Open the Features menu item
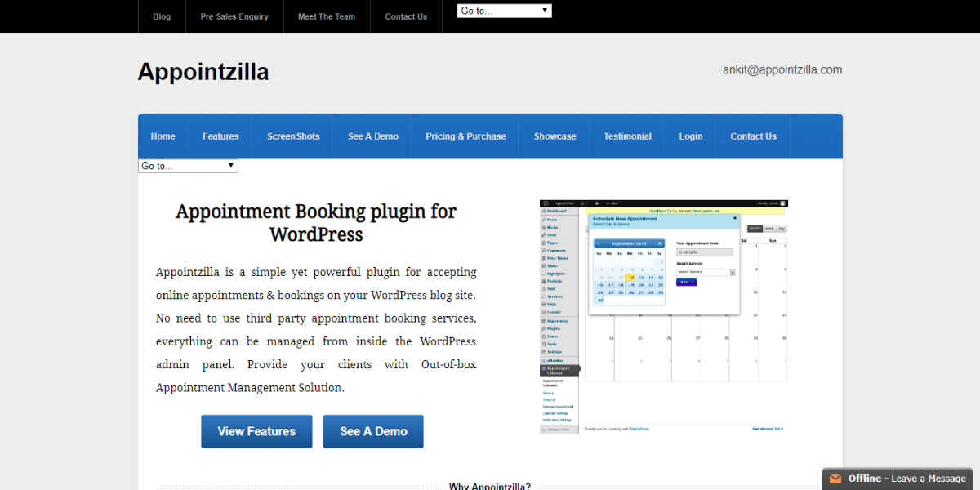The width and height of the screenshot is (980, 490). pyautogui.click(x=220, y=136)
